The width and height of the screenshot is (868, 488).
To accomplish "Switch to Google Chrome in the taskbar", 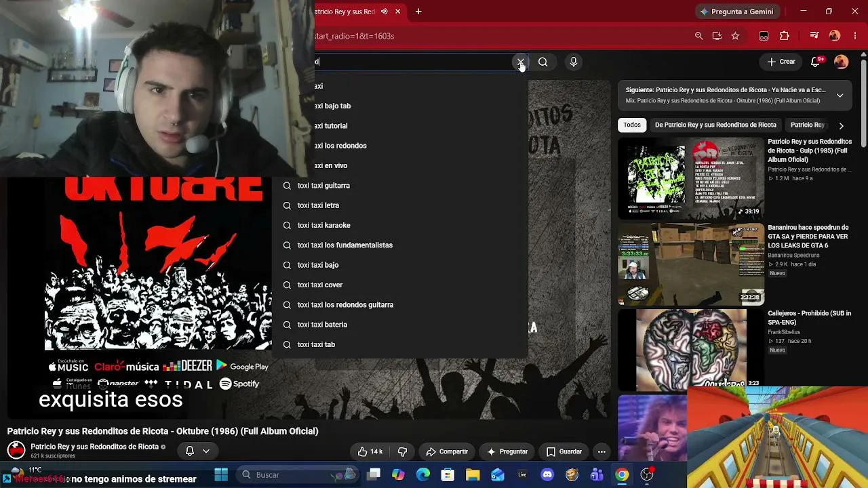I will (x=622, y=474).
